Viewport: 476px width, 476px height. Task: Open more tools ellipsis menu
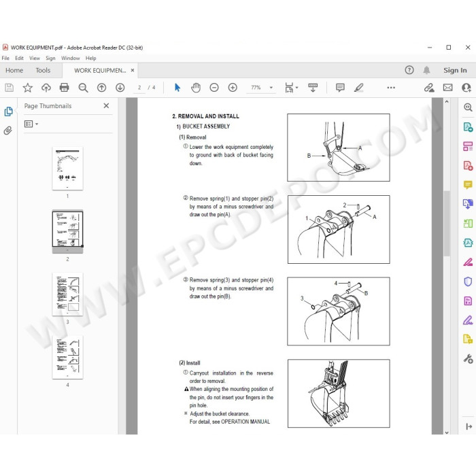point(391,88)
